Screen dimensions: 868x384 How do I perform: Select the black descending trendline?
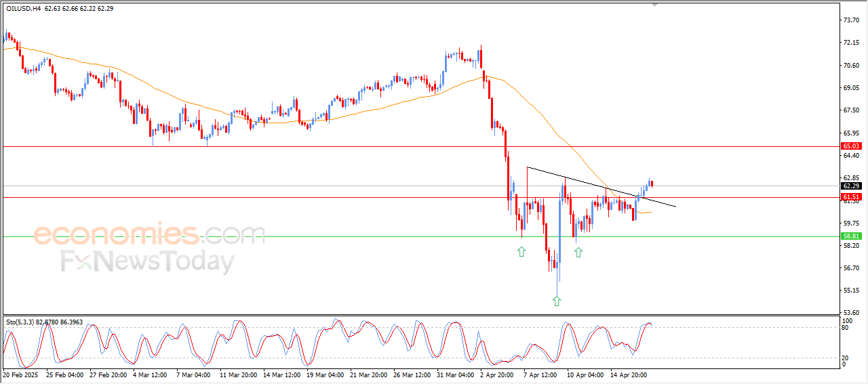601,186
